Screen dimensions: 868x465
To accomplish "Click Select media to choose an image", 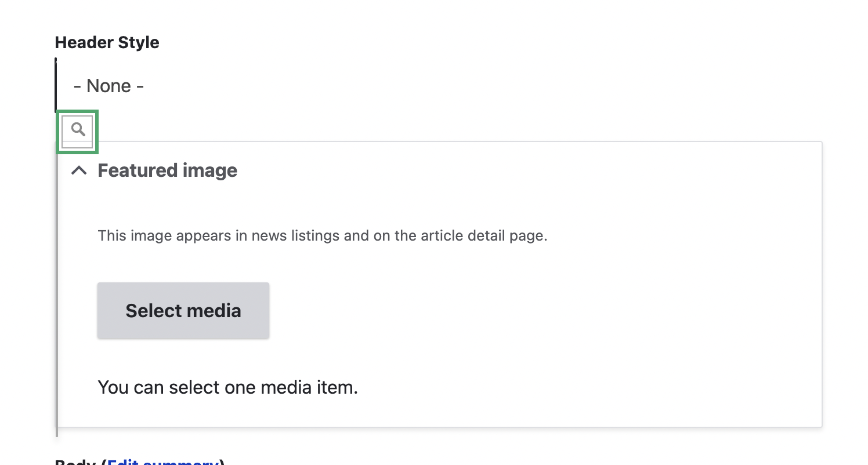I will pos(183,310).
